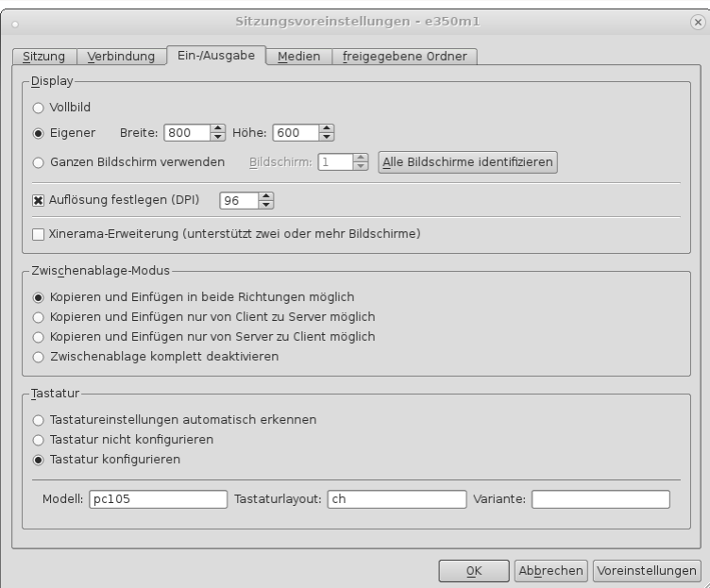Image resolution: width=710 pixels, height=588 pixels.
Task: Uncheck Auflösung festlegen (DPI) checkbox
Action: (x=39, y=200)
